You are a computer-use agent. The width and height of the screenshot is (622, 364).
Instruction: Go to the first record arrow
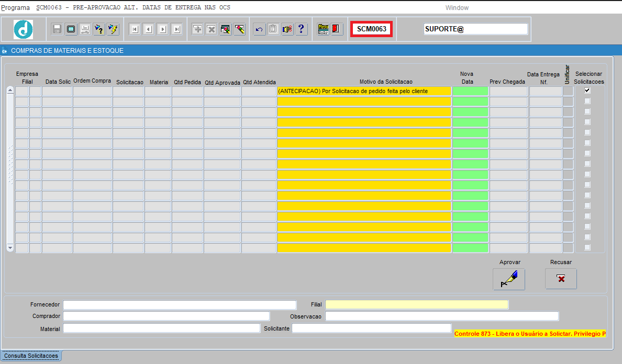135,29
